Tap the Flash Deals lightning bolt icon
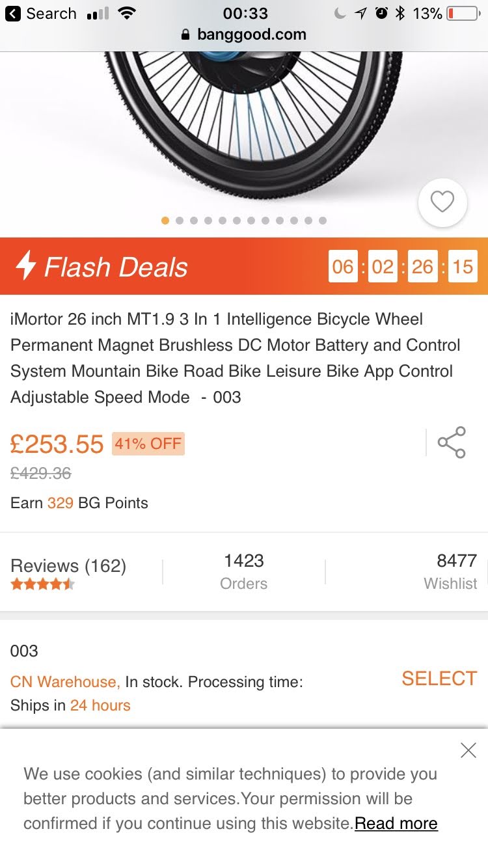 pos(26,266)
